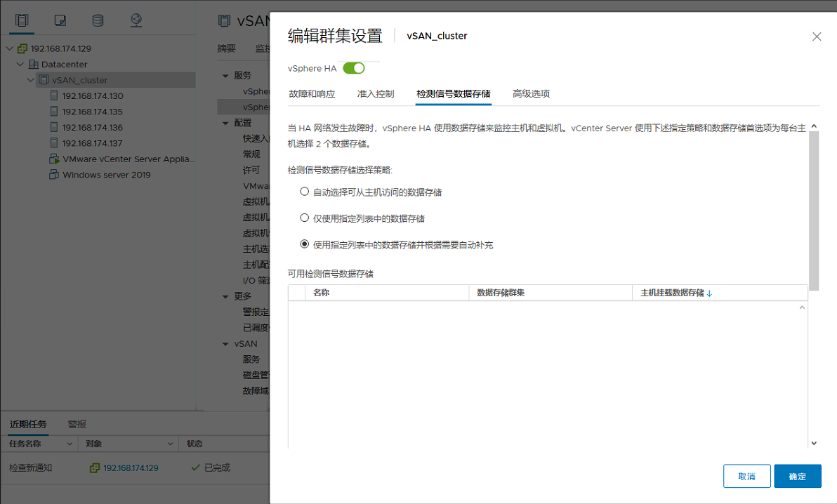
Task: Click the 取消 button
Action: click(x=747, y=476)
